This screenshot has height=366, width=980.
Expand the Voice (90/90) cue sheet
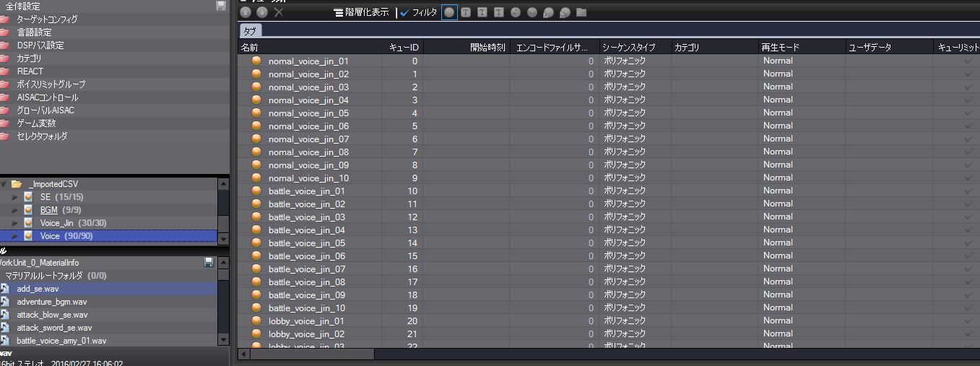click(14, 235)
